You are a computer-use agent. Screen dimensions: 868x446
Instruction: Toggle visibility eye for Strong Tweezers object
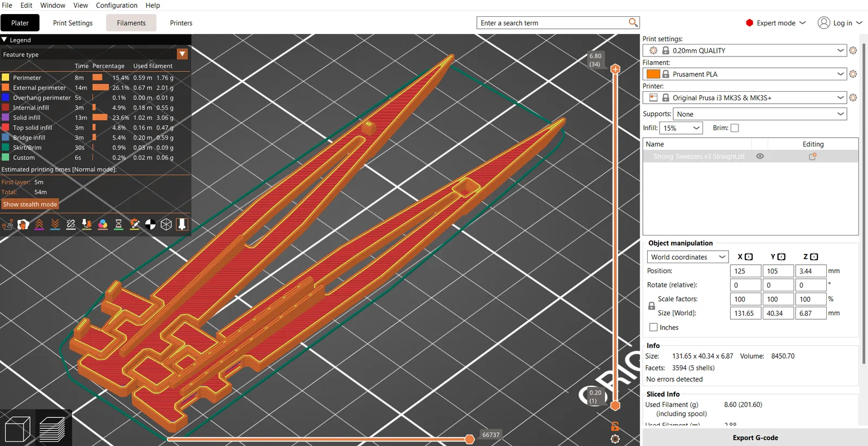coord(760,156)
